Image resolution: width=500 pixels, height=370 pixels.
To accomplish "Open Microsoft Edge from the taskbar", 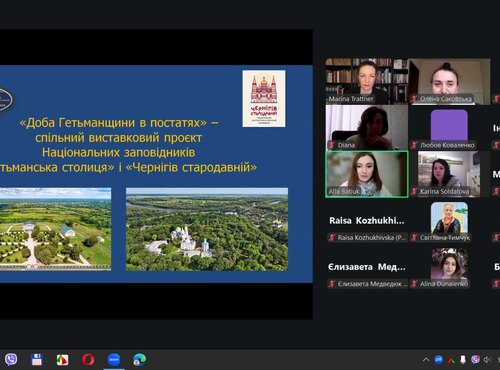I will click(139, 360).
